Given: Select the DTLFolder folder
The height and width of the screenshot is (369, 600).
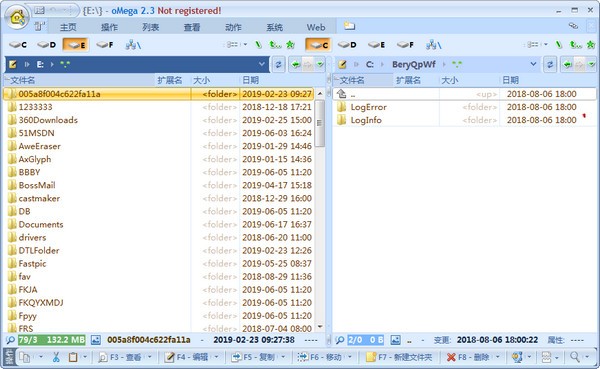Looking at the screenshot, I should click(x=39, y=250).
